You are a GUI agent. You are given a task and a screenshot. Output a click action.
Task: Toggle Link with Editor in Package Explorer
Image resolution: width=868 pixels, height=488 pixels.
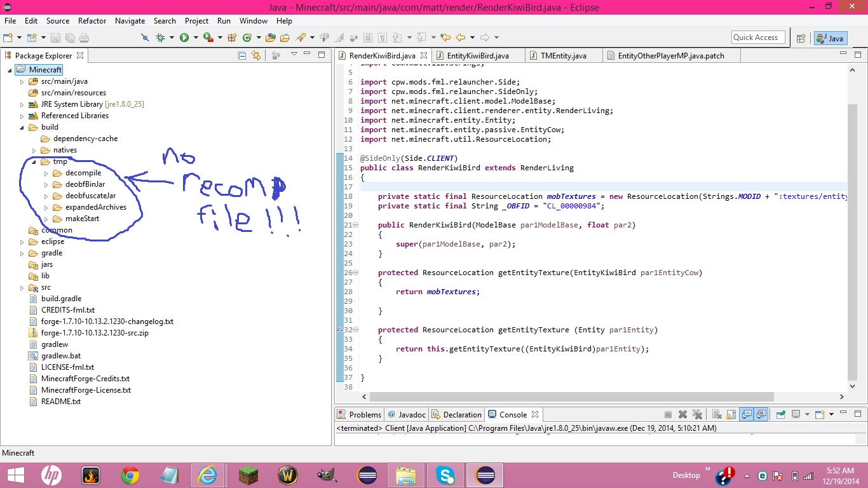coord(256,55)
